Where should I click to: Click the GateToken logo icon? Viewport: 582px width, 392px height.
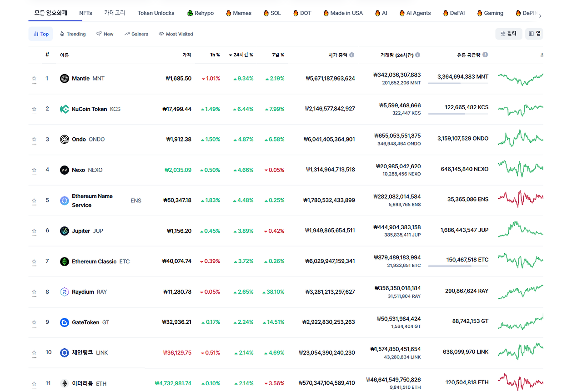pos(65,322)
